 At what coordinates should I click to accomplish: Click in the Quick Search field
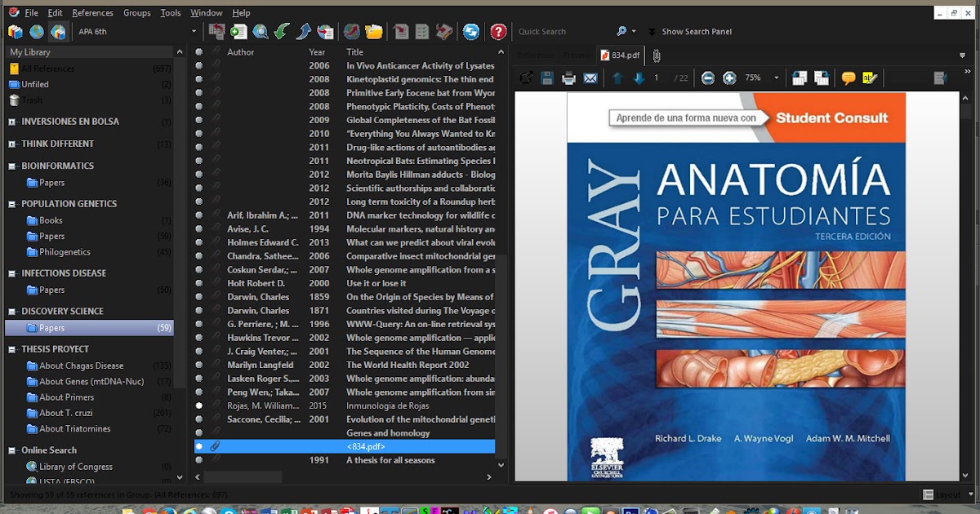tap(563, 32)
